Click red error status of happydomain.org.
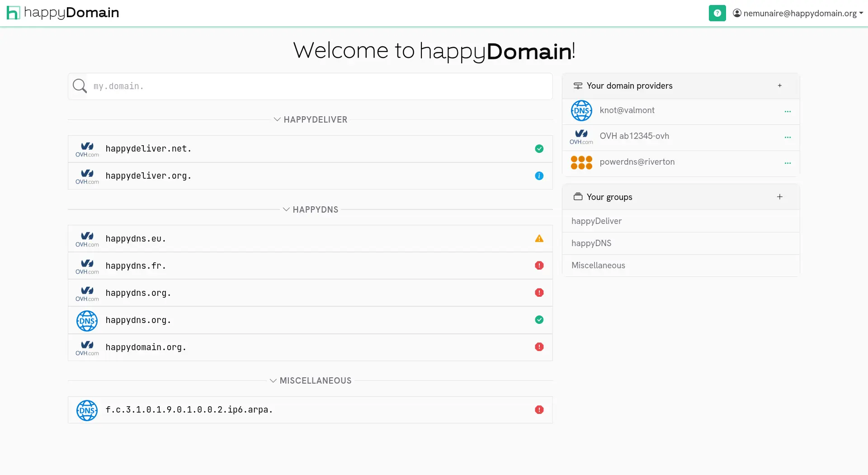This screenshot has width=868, height=475. 539,347
